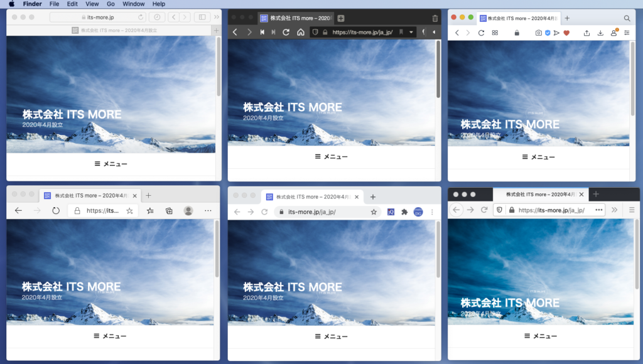Image resolution: width=643 pixels, height=364 pixels.
Task: Open the Window menu in menu bar
Action: pos(133,4)
